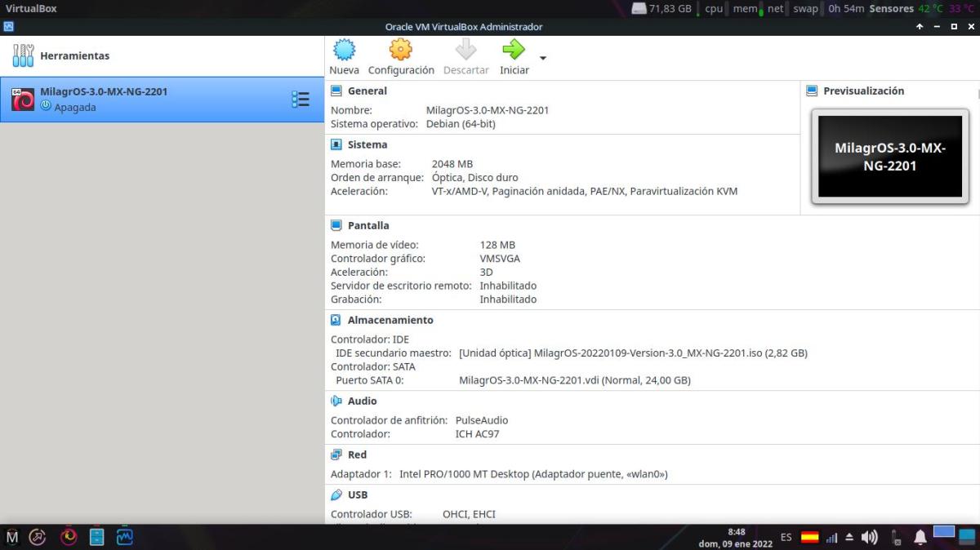The width and height of the screenshot is (980, 550).
Task: Open the notifications bell icon
Action: (920, 537)
